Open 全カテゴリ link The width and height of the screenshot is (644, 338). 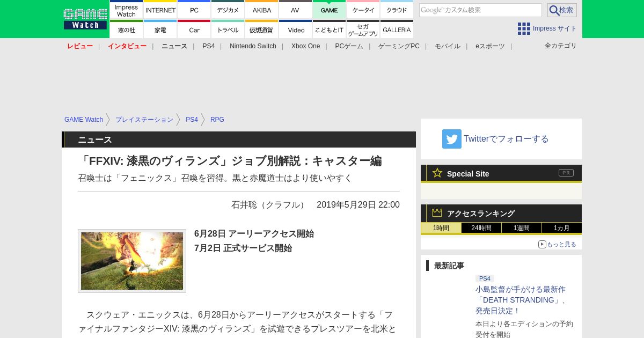coord(560,46)
